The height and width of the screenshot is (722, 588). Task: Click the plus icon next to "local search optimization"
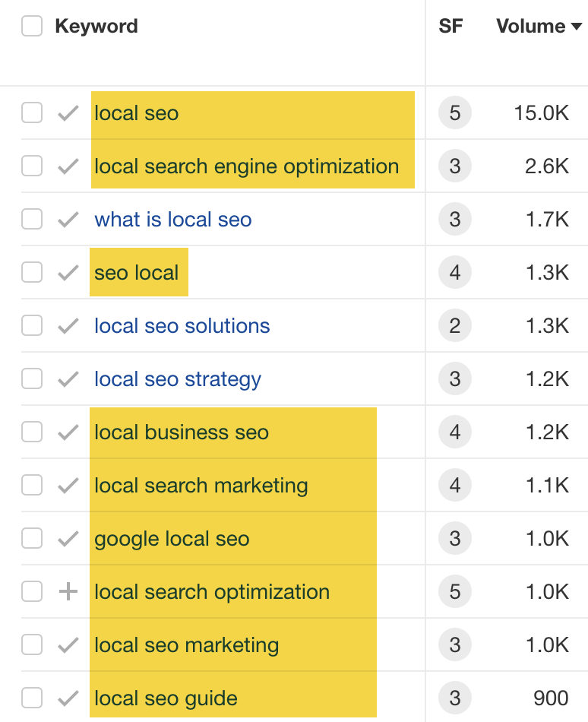click(66, 591)
